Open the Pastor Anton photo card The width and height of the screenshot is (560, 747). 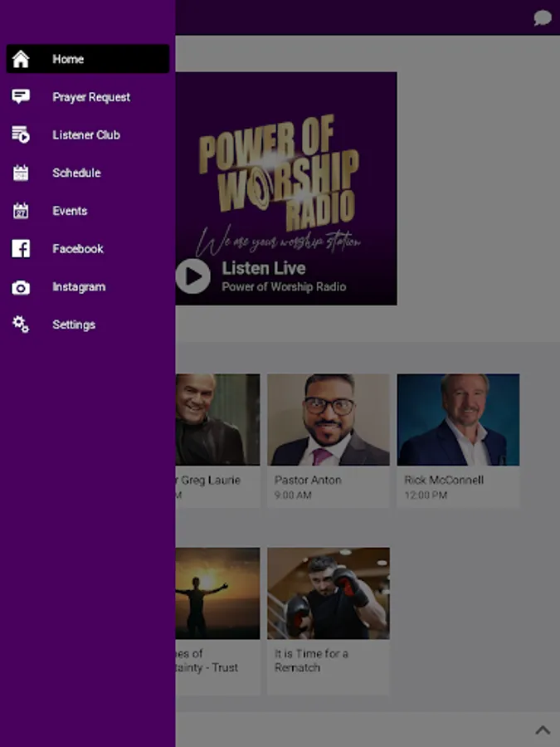(x=329, y=420)
